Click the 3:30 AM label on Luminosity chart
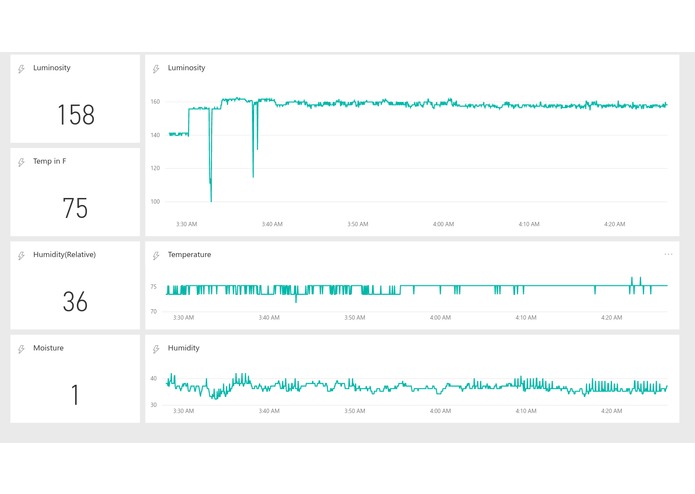The image size is (695, 494). [187, 224]
